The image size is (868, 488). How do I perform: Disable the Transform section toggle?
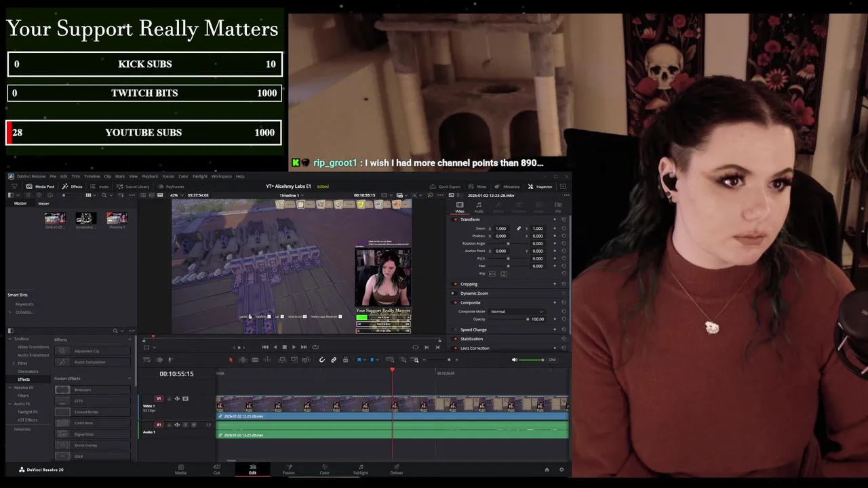[x=454, y=220]
